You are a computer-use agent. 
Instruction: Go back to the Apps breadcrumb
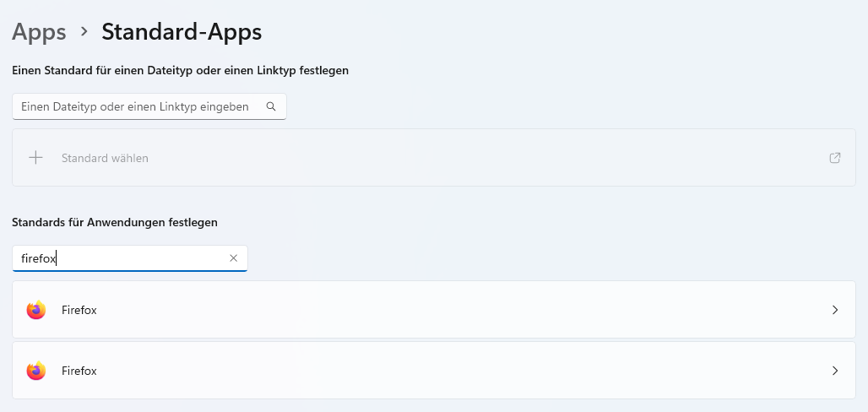point(39,32)
